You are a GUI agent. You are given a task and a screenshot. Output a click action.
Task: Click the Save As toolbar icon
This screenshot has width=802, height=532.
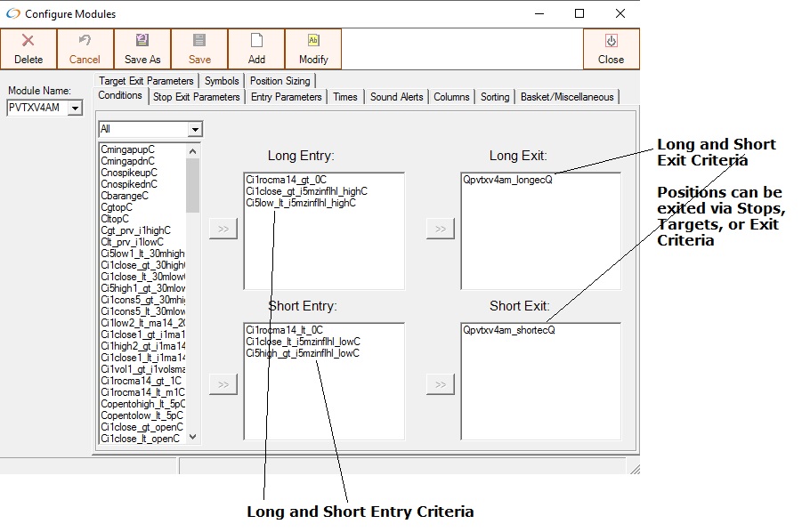[142, 41]
